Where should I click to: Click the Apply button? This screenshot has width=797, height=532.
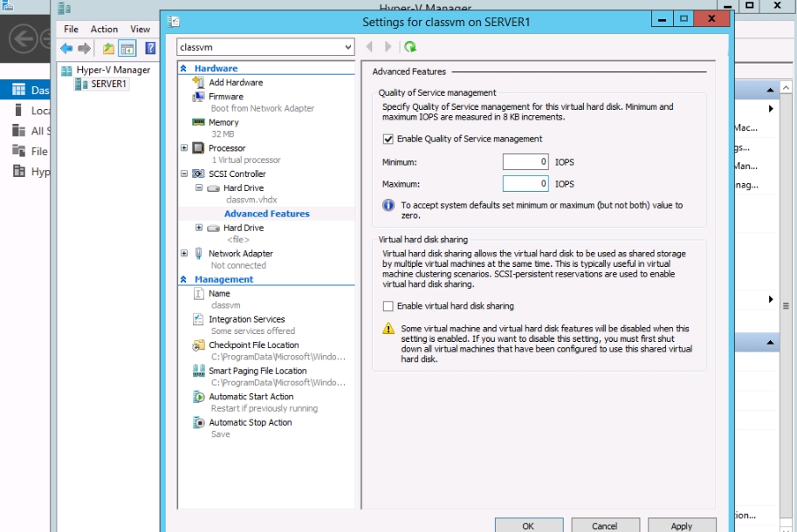[681, 526]
